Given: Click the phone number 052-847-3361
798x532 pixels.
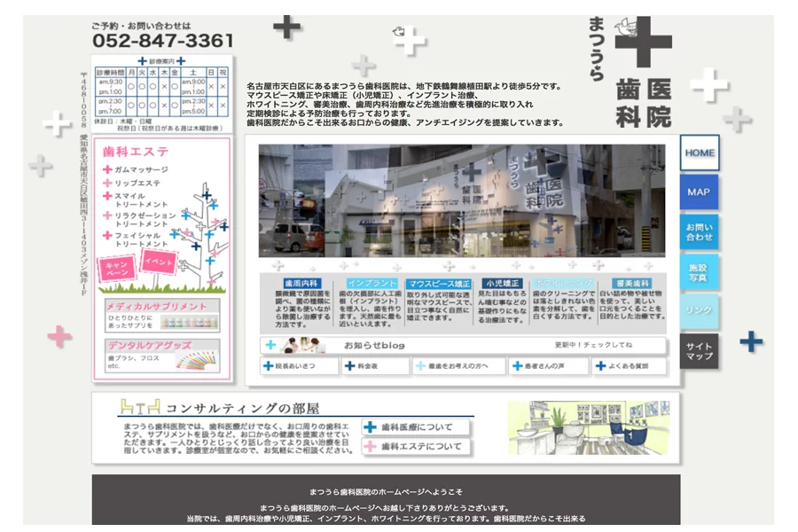Looking at the screenshot, I should click(x=163, y=41).
